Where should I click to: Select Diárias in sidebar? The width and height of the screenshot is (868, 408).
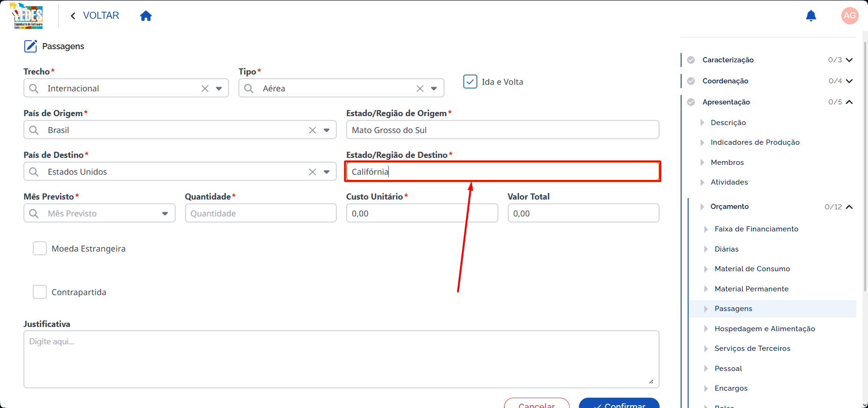click(727, 249)
